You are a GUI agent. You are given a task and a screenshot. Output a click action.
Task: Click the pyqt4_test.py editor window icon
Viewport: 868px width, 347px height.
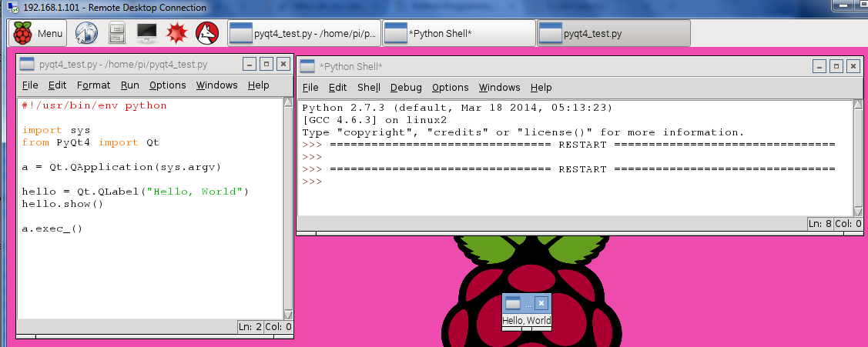click(27, 65)
